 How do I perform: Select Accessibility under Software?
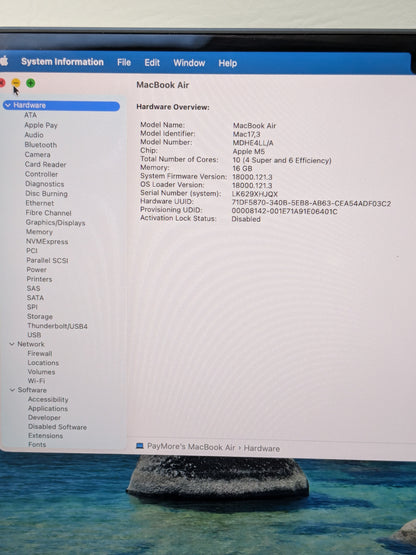pos(48,399)
